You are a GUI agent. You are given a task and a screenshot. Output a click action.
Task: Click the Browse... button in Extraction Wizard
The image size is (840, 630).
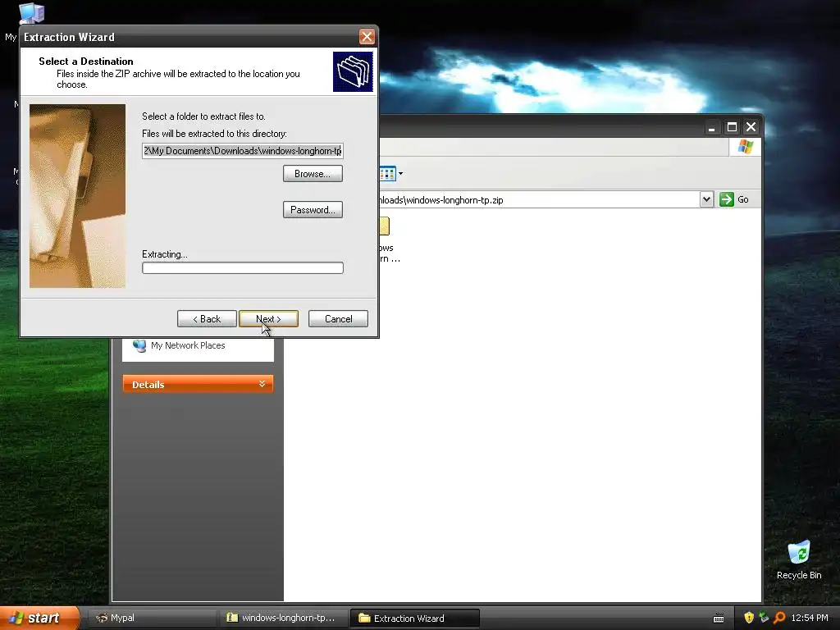pos(313,174)
